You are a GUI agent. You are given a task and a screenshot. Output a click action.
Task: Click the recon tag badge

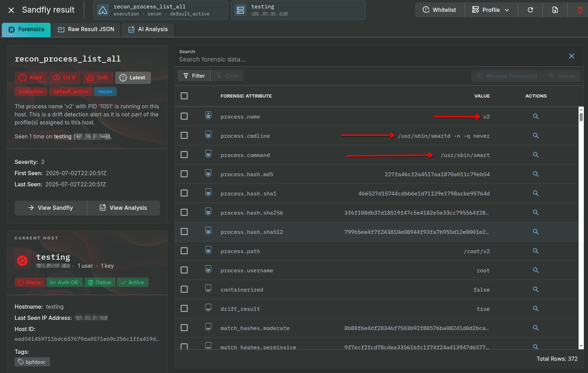point(105,92)
